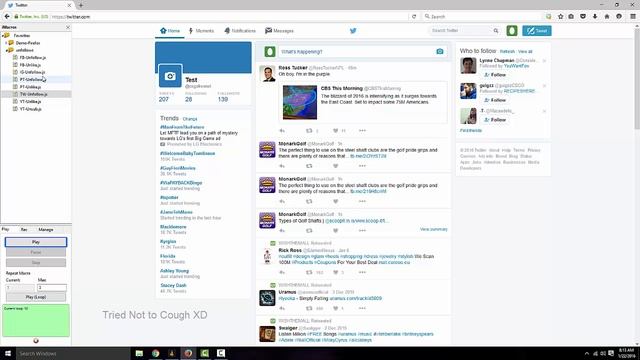
Task: Switch to iMacros Play tab
Action: pos(5,229)
